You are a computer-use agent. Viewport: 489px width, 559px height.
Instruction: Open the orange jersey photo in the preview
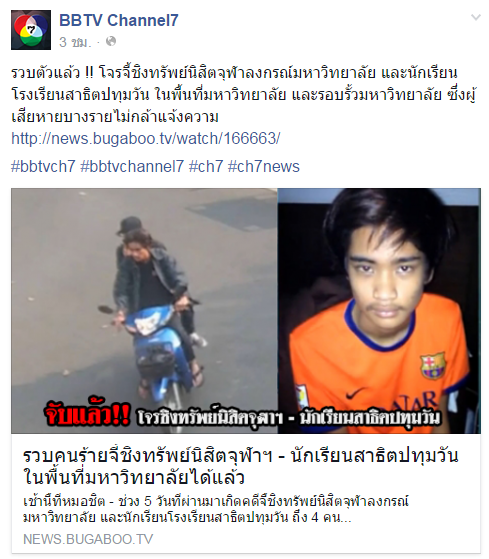[x=379, y=311]
